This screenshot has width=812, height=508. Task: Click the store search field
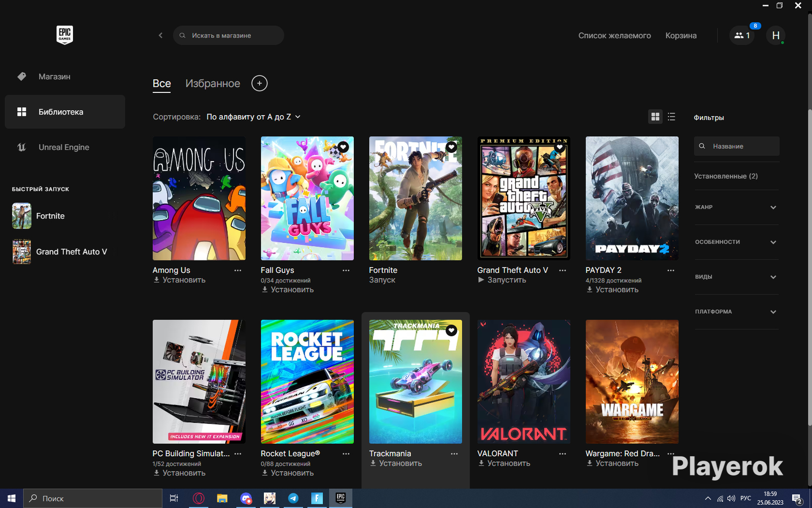[228, 36]
